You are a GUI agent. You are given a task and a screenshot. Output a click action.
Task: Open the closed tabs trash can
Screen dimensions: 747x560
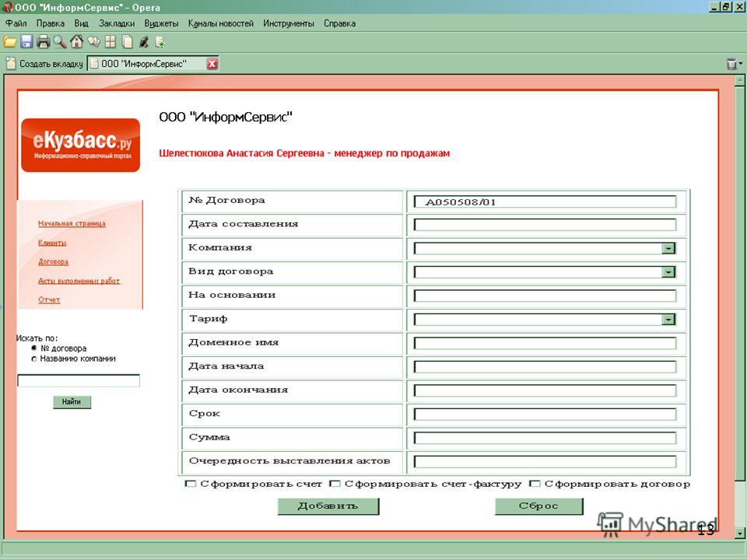pyautogui.click(x=732, y=64)
